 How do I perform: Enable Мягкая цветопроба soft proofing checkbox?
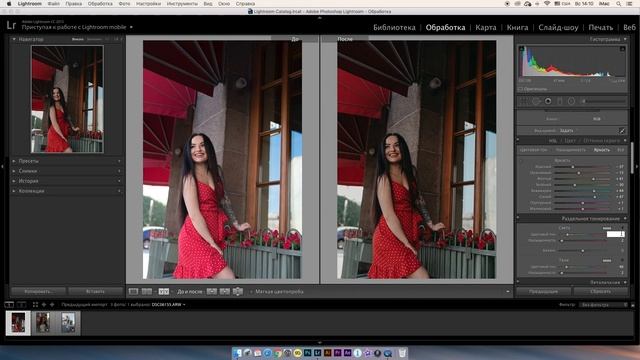coord(251,291)
